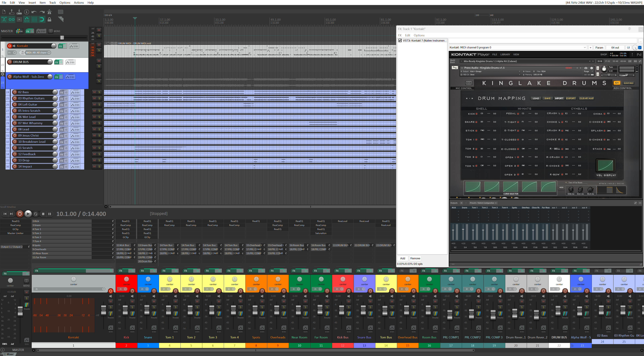The image size is (644, 356).
Task: Toggle snap magnet icon in toolbar
Action: pyautogui.click(x=42, y=19)
